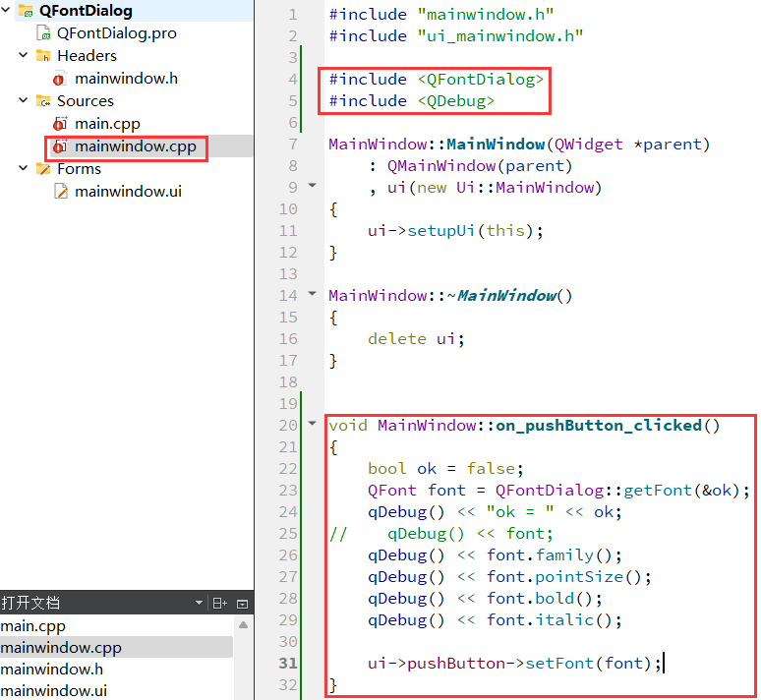Image resolution: width=761 pixels, height=700 pixels.
Task: Click the #include "ui_mainwindow.h" line
Action: click(456, 36)
